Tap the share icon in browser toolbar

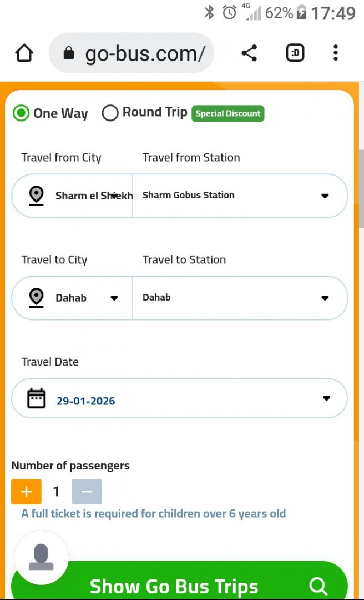(249, 53)
